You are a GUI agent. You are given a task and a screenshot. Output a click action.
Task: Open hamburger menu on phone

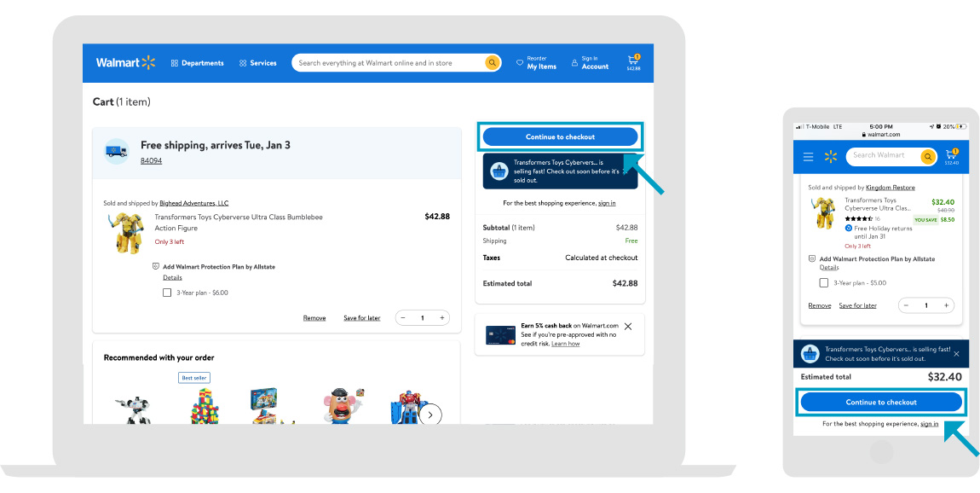(x=808, y=157)
